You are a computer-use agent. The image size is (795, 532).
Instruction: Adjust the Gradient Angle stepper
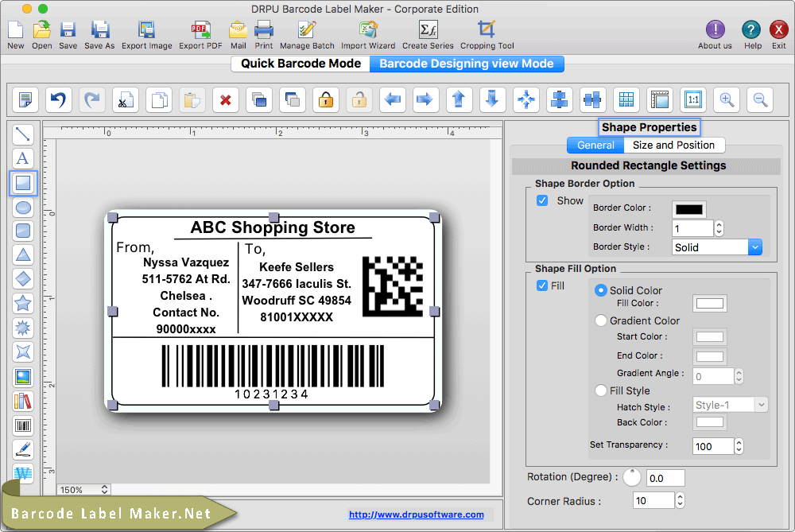pyautogui.click(x=739, y=376)
